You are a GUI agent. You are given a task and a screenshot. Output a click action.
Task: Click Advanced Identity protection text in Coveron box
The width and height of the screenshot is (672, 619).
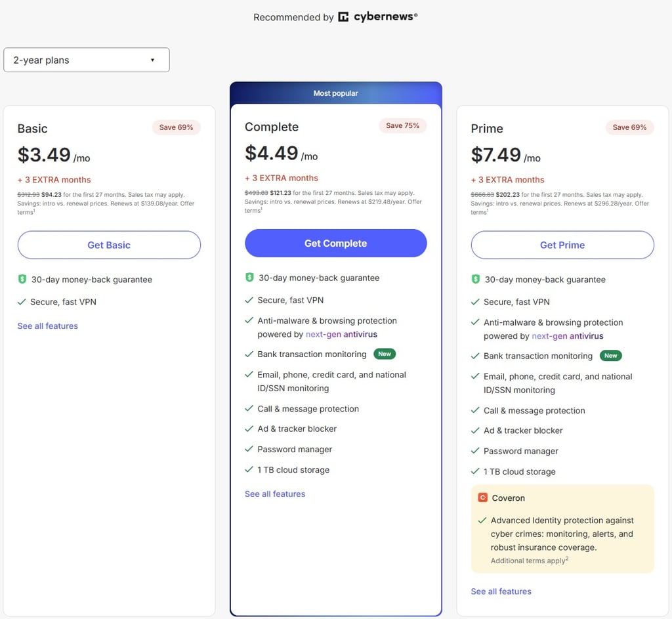(562, 534)
